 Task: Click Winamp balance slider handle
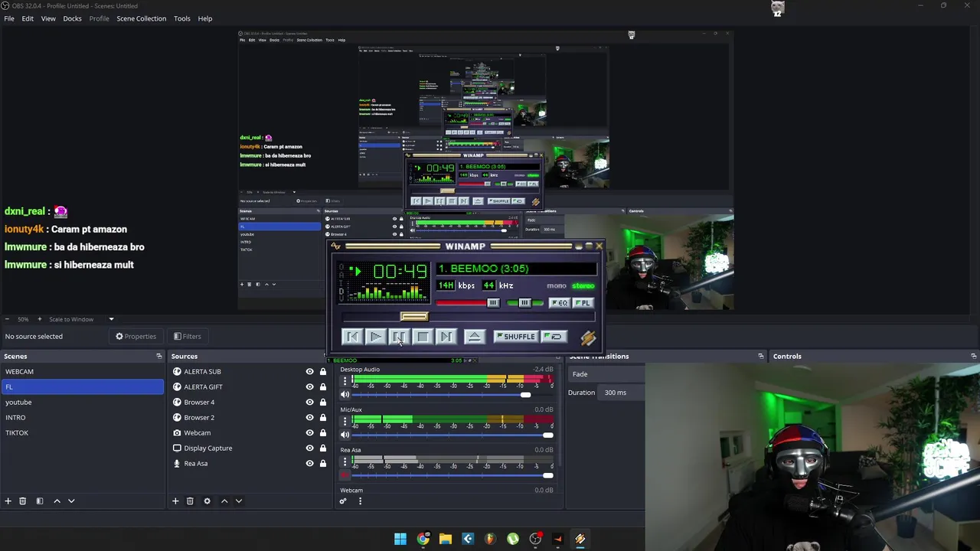(524, 303)
